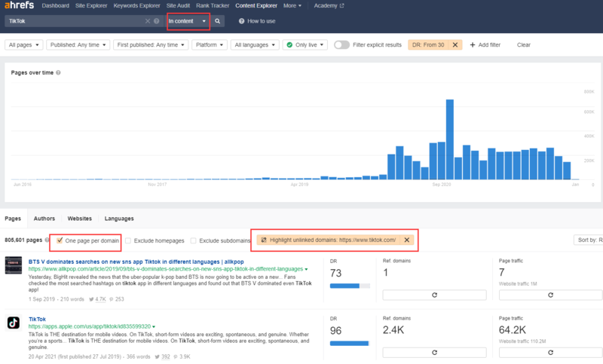Screen dimensions: 603x364
Task: Open Rank Tracker
Action: click(x=213, y=6)
